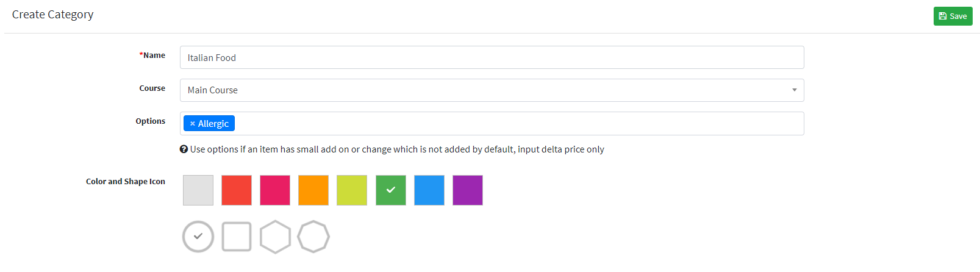
Task: Click the help question mark icon
Action: coord(184,149)
